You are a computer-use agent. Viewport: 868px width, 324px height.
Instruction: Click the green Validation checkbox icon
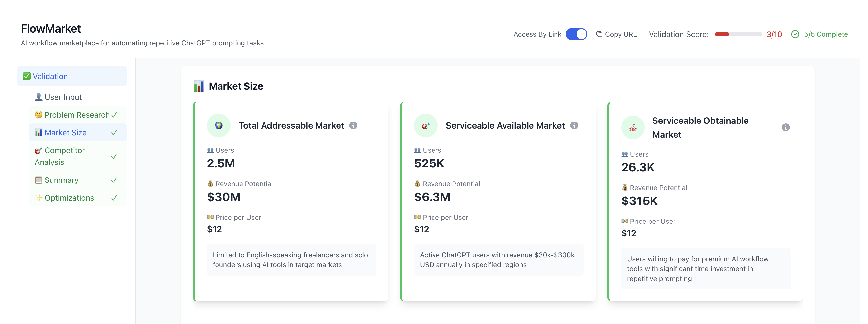click(27, 76)
